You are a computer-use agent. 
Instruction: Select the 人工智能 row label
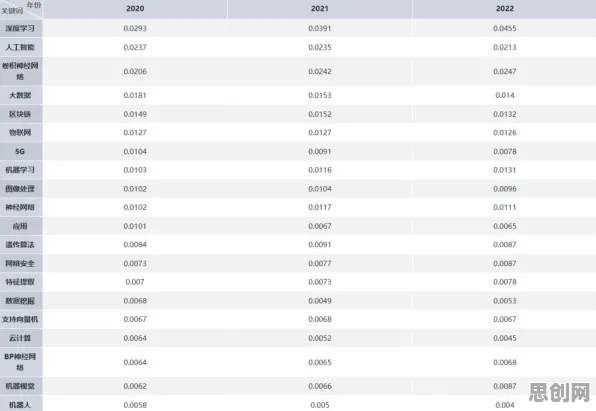pos(20,47)
